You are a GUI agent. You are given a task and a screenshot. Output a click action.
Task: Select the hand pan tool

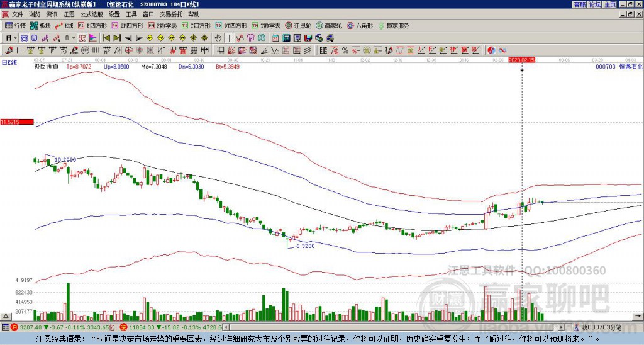pos(218,38)
